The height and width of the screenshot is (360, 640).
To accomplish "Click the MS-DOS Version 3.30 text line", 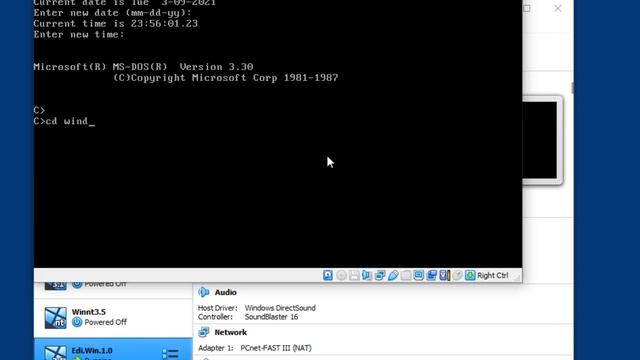I will [143, 67].
